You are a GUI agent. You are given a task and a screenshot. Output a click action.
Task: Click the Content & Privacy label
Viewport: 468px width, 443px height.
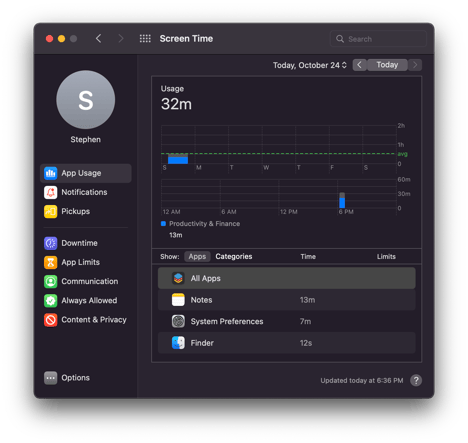click(94, 320)
